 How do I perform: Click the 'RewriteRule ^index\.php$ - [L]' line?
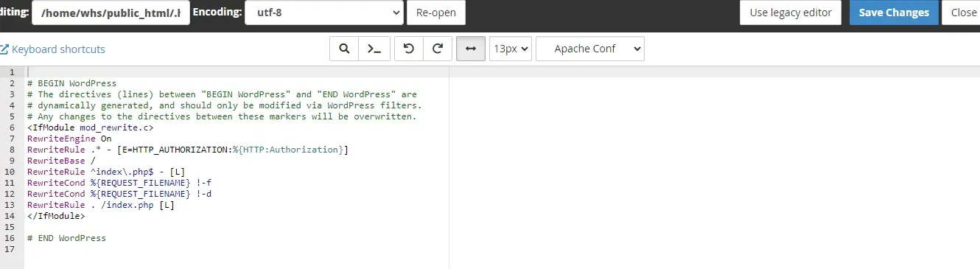[x=106, y=172]
